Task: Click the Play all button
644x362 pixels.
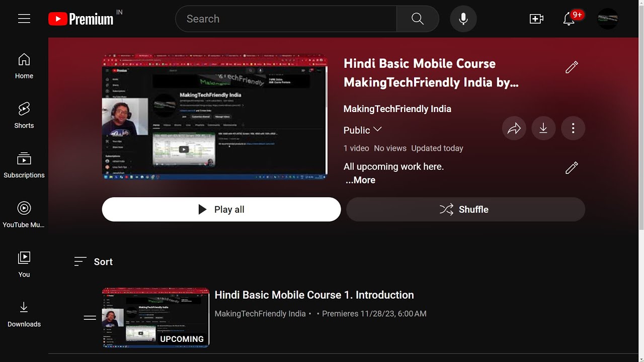Action: tap(221, 209)
